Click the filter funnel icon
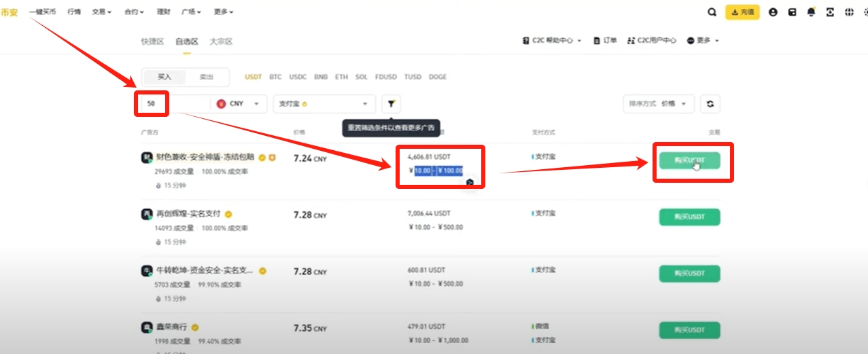The width and height of the screenshot is (868, 354). (392, 104)
